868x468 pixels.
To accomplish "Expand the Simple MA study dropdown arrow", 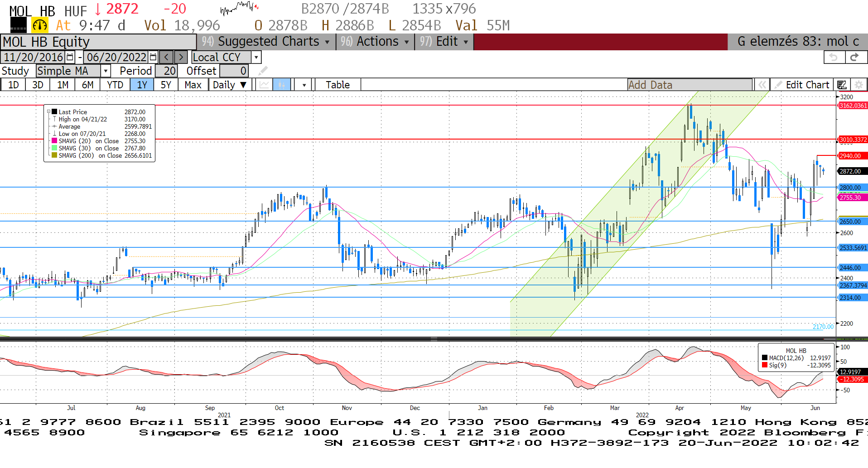I will pos(106,71).
